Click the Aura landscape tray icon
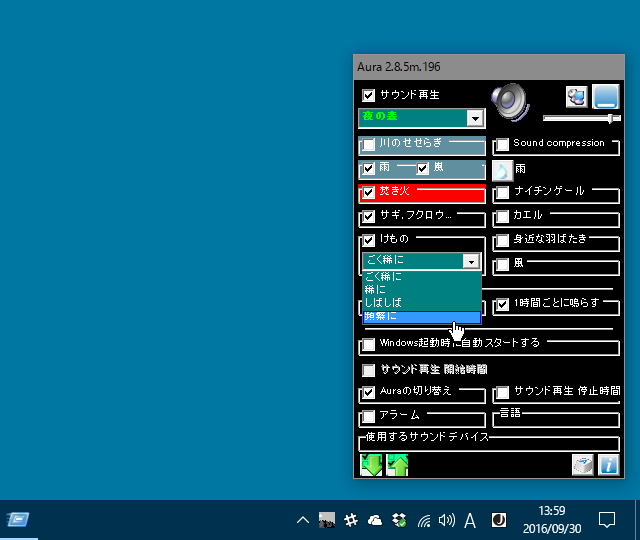Viewport: 640px width, 540px height. (327, 520)
